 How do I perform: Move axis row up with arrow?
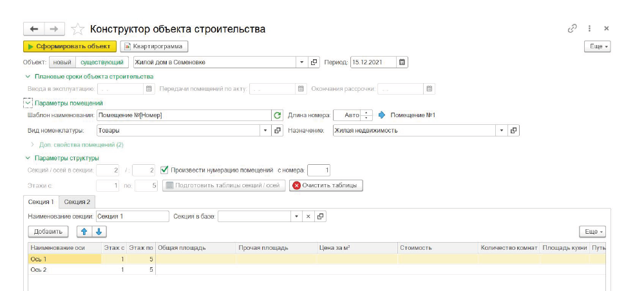pos(83,232)
